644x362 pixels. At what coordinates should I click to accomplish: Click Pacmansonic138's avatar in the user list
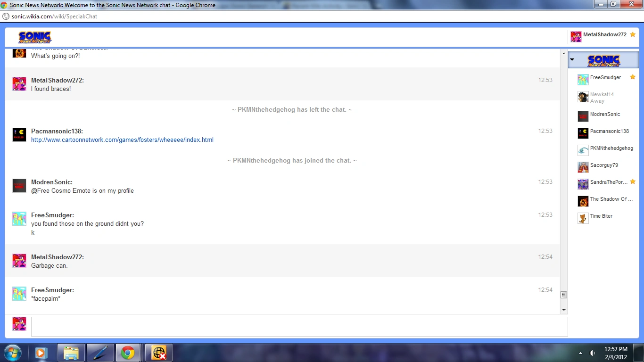click(583, 133)
